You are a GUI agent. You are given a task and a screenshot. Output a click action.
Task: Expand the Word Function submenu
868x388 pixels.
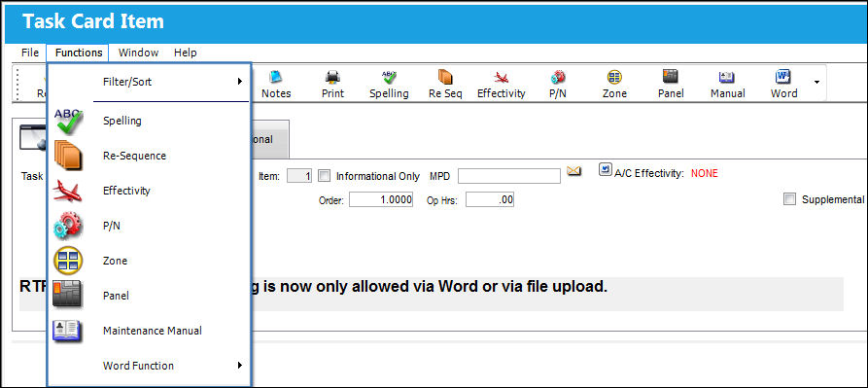coord(150,366)
